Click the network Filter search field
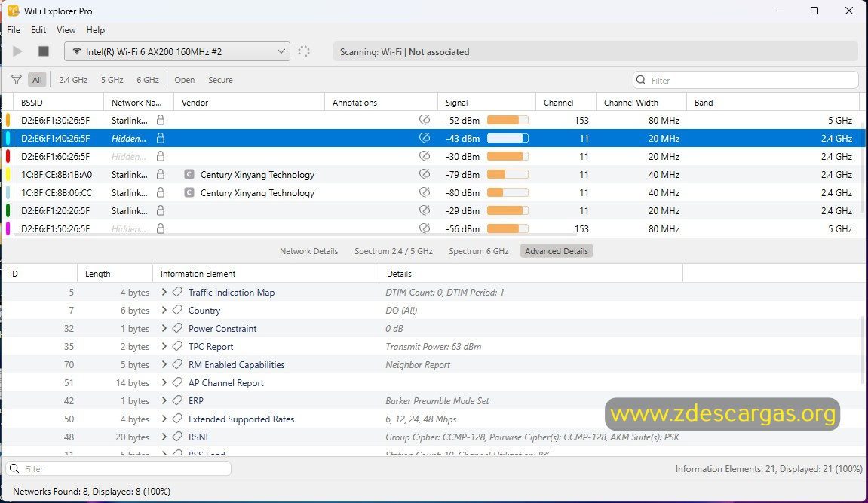This screenshot has height=503, width=868. coord(746,80)
